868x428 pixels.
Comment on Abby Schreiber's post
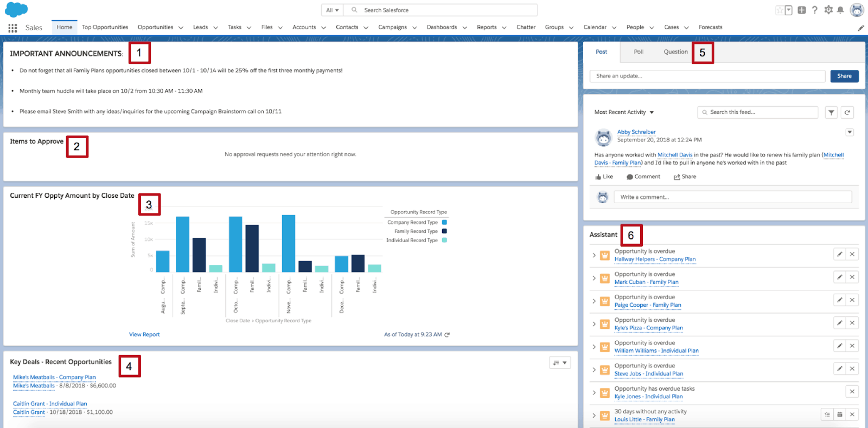(x=643, y=177)
